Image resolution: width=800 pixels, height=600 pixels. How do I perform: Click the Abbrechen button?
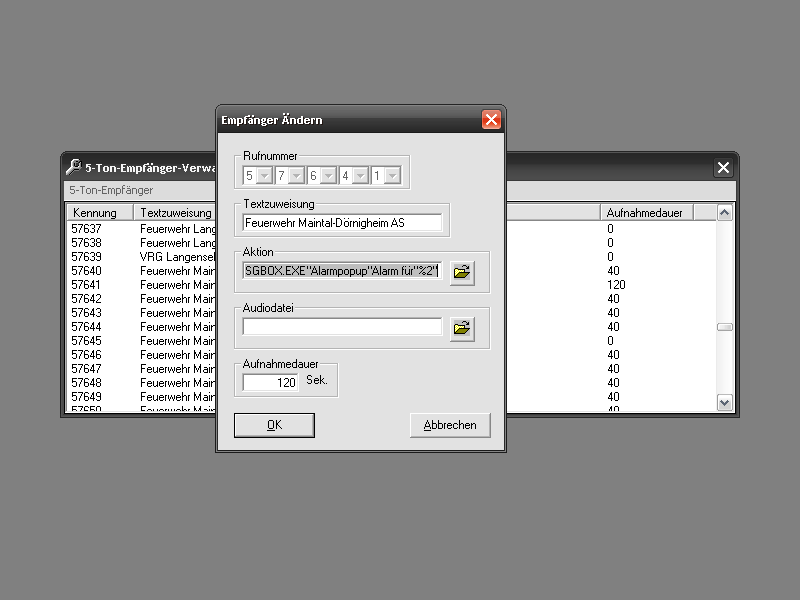450,425
